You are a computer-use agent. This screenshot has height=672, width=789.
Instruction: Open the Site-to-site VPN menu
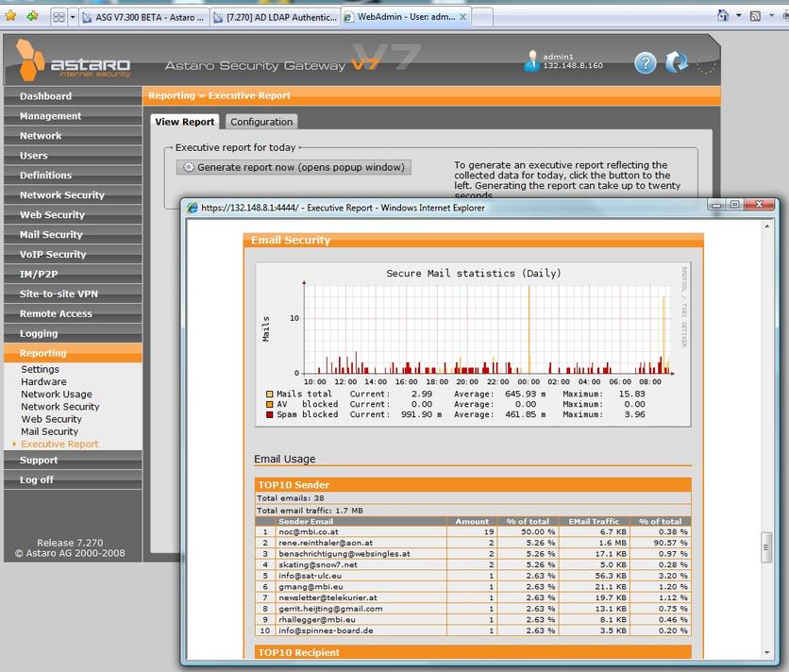pyautogui.click(x=73, y=294)
